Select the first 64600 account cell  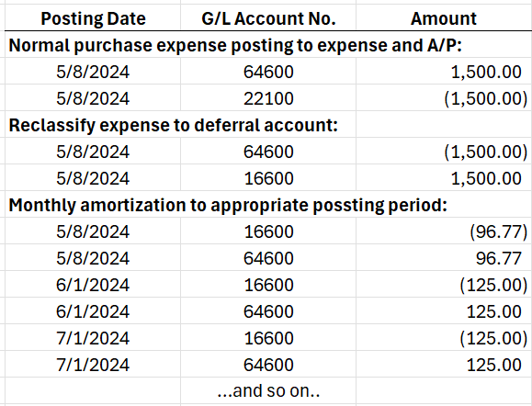click(x=268, y=72)
